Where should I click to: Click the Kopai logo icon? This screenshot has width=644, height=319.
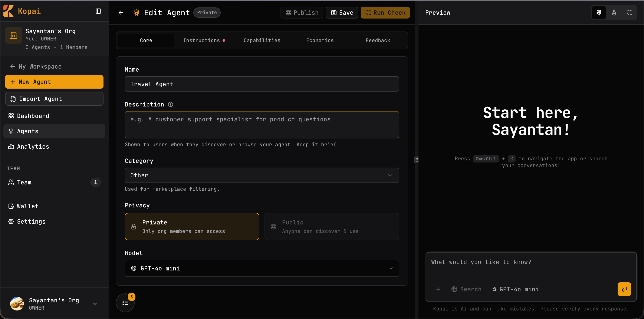[x=9, y=11]
